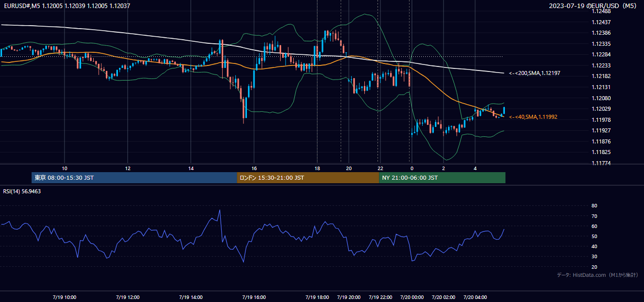Click the NY 21:00-06:00 JST session bar
Viewport: 644px width, 302px height.
tap(442, 178)
